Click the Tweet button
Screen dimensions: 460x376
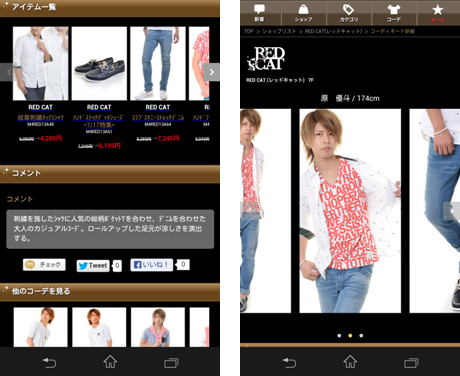[x=93, y=266]
